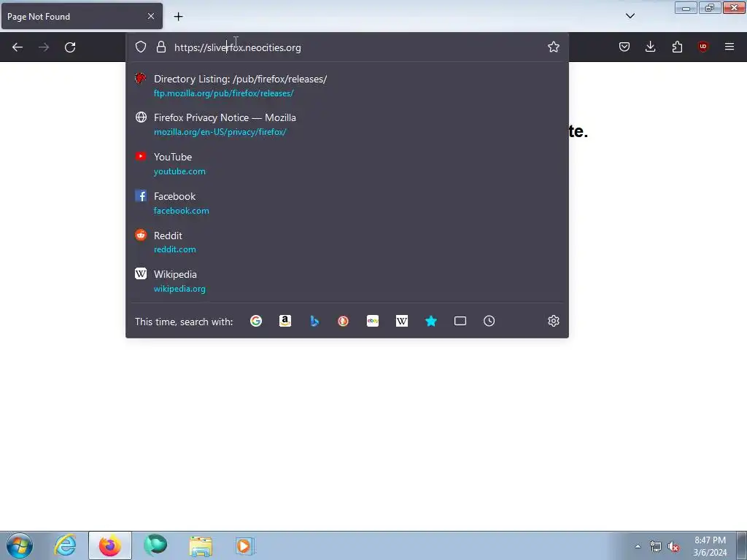Open Windows Media Player from taskbar
This screenshot has width=747, height=560.
tap(245, 545)
